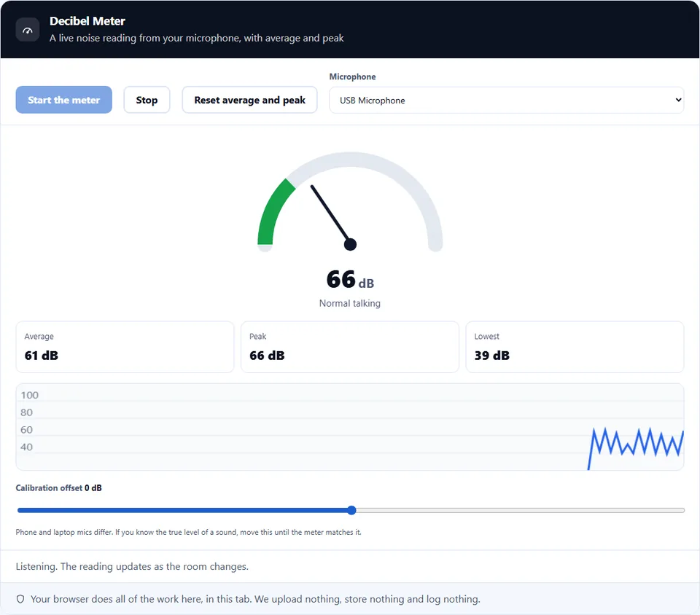The height and width of the screenshot is (615, 700).
Task: Click the 100 label on chart axis
Action: pos(29,395)
